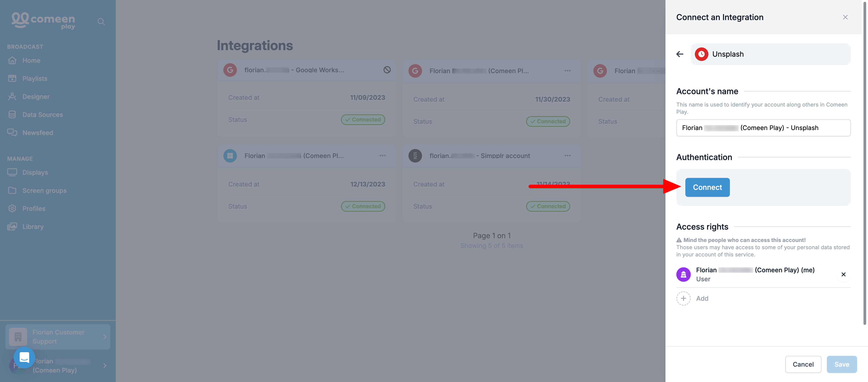Click the 11/09/2023 created date
The height and width of the screenshot is (382, 868).
click(367, 98)
